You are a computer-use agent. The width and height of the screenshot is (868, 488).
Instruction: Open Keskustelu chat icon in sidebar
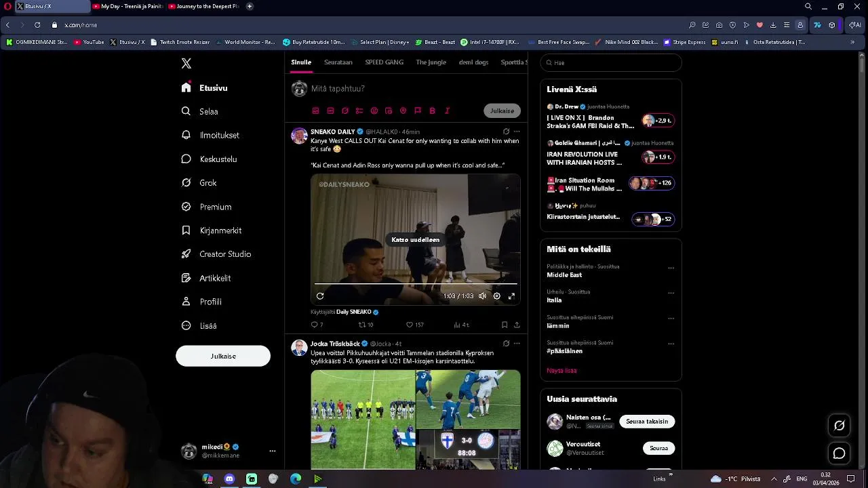pyautogui.click(x=186, y=159)
